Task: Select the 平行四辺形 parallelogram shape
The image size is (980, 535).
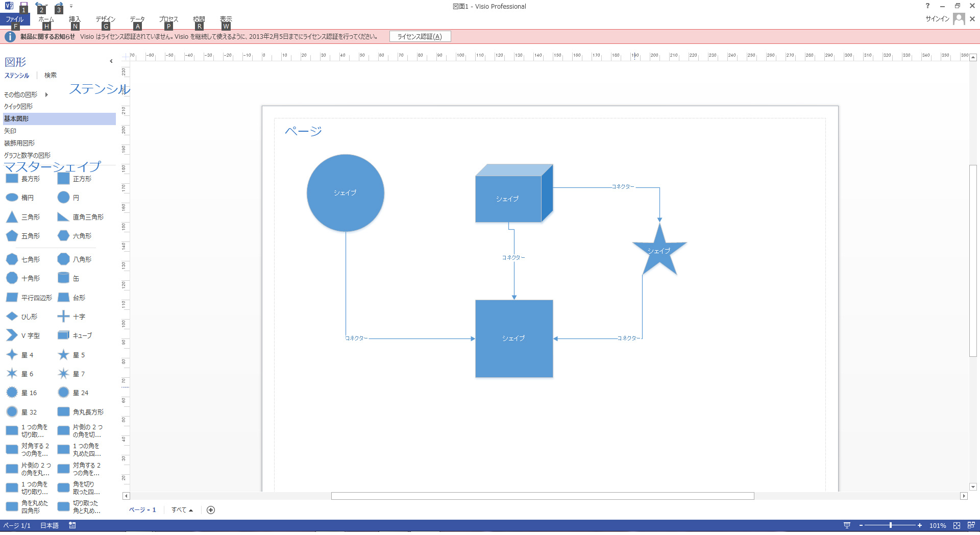Action: tap(29, 298)
